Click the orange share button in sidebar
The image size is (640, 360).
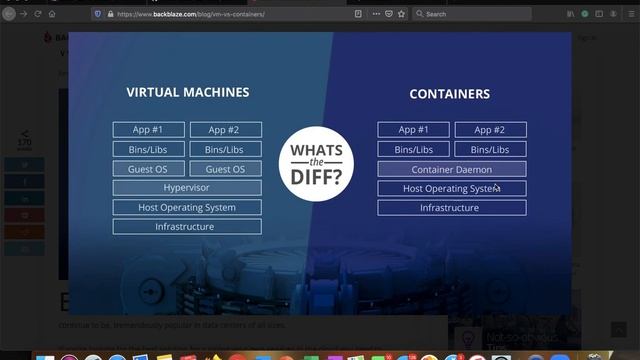(x=24, y=232)
